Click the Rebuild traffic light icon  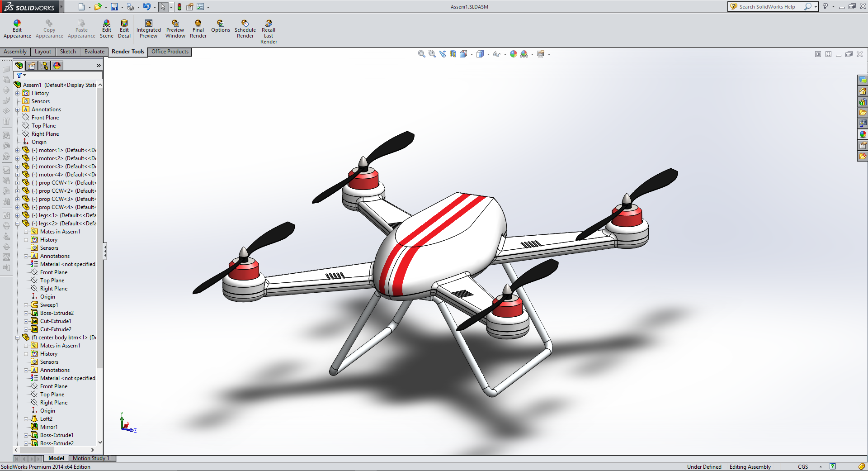[179, 7]
